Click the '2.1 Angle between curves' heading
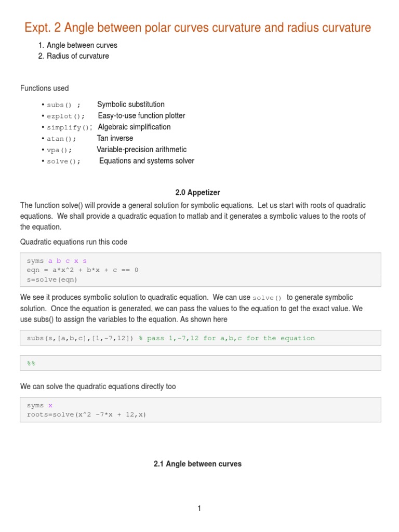Image resolution: width=399 pixels, height=532 pixels. (x=197, y=464)
